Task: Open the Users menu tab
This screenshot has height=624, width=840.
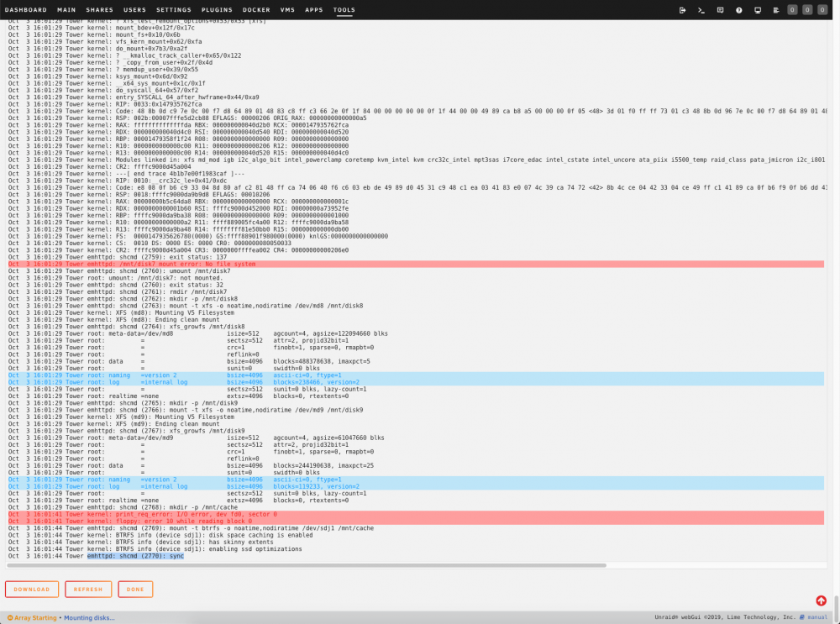Action: [134, 9]
